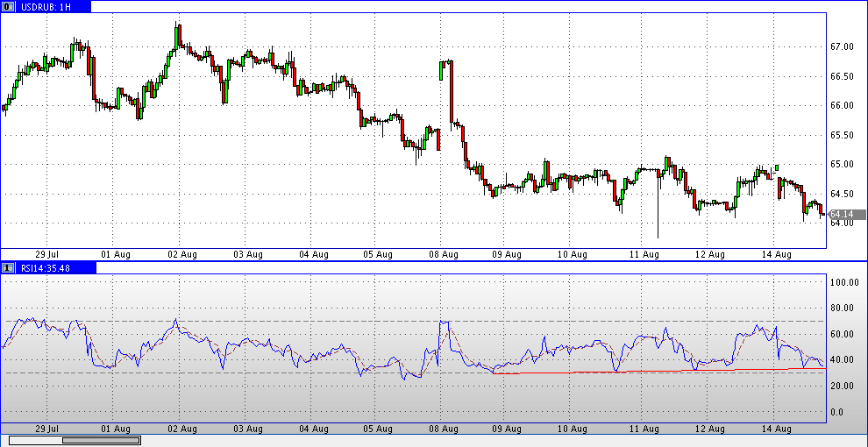Screen dimensions: 868x447
Task: Click the 80.00 RSI axis label
Action: click(x=842, y=309)
